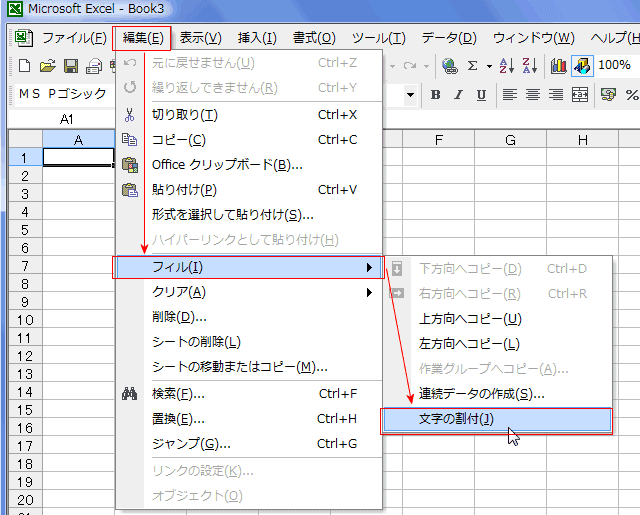The width and height of the screenshot is (640, 515).
Task: Choose Delete Sheet (シートの削除)
Action: (249, 342)
